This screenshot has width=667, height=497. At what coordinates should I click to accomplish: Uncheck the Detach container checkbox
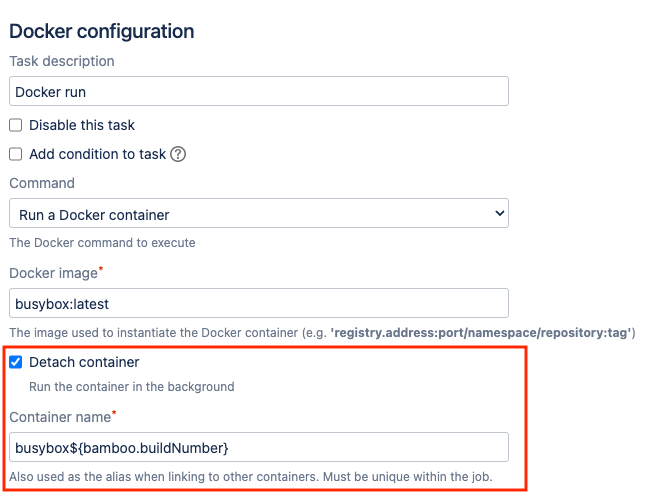pos(16,362)
